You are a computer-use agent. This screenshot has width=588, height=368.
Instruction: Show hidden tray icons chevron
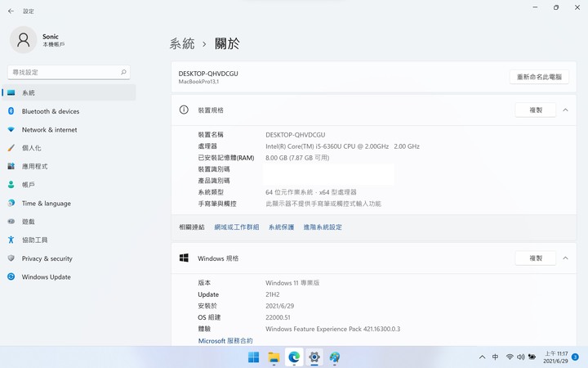click(x=483, y=357)
